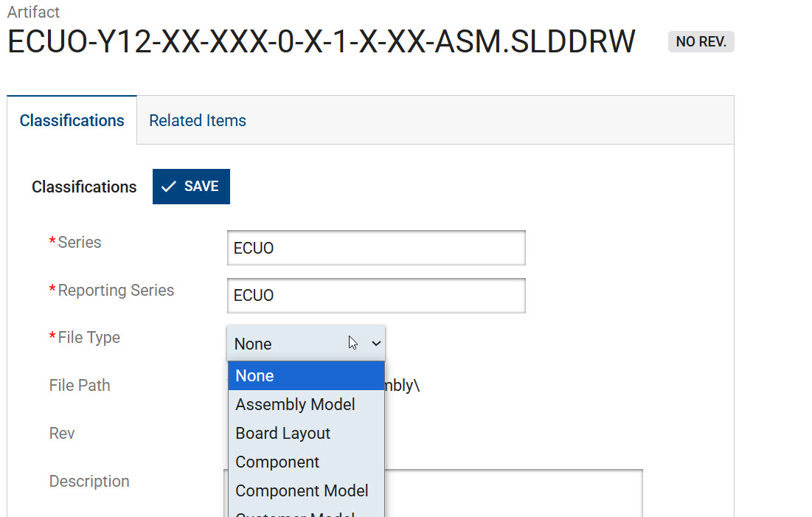Click the artifact file name heading

pyautogui.click(x=321, y=42)
